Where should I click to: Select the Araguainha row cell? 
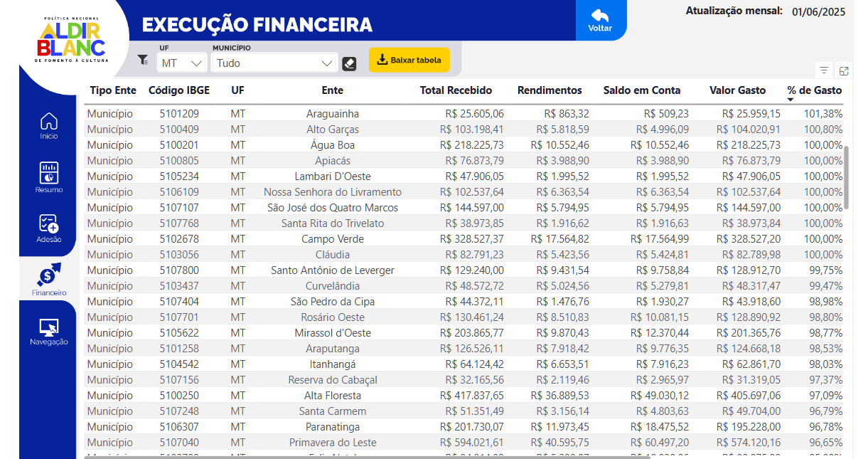click(x=333, y=114)
